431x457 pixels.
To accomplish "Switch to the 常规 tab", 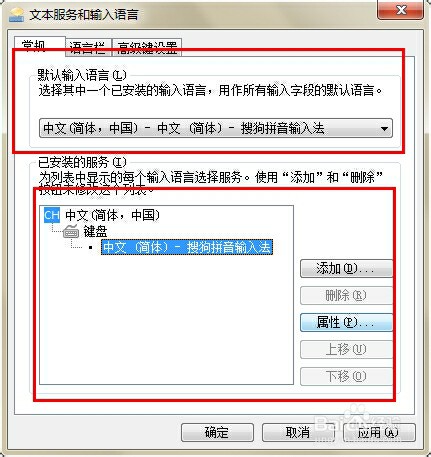I will tap(40, 46).
